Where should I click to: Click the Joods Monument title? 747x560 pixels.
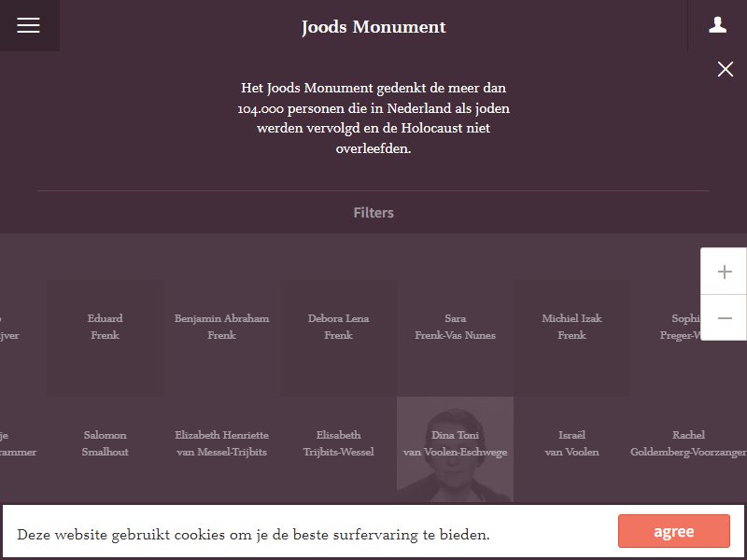click(x=373, y=27)
